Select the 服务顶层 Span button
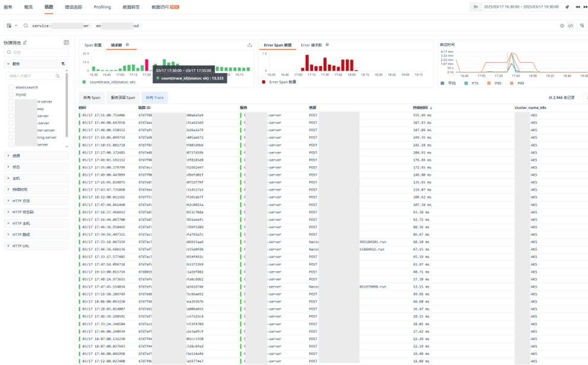This screenshot has height=365, width=588. (123, 97)
